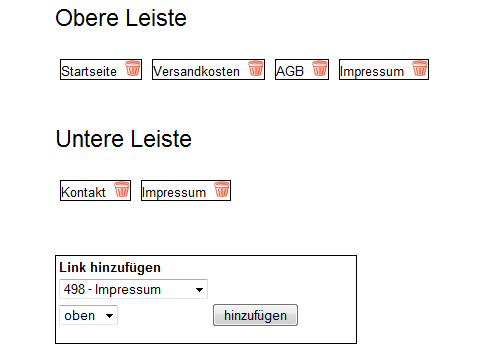This screenshot has width=484, height=360.
Task: Open the Versandkosten link label
Action: click(196, 71)
